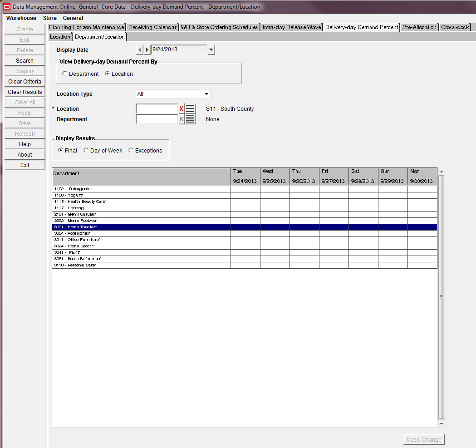Open the Location sub-tab
Image resolution: width=476 pixels, height=448 pixels.
(x=60, y=37)
